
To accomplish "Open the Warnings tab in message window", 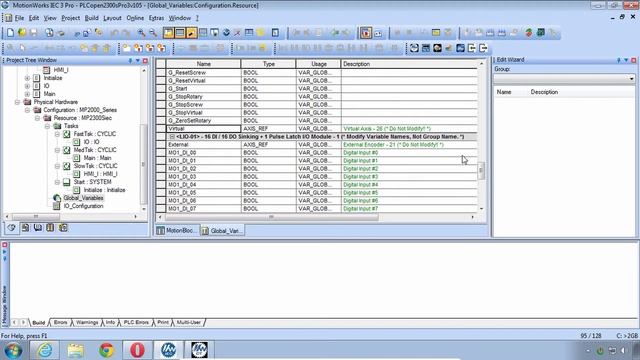I will pos(87,322).
